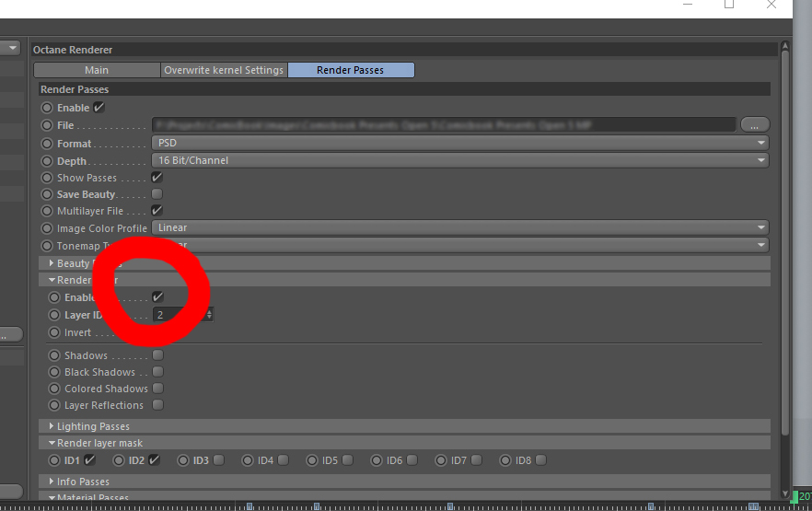Image resolution: width=812 pixels, height=511 pixels.
Task: Uncheck the Show Passes checkbox
Action: [157, 177]
